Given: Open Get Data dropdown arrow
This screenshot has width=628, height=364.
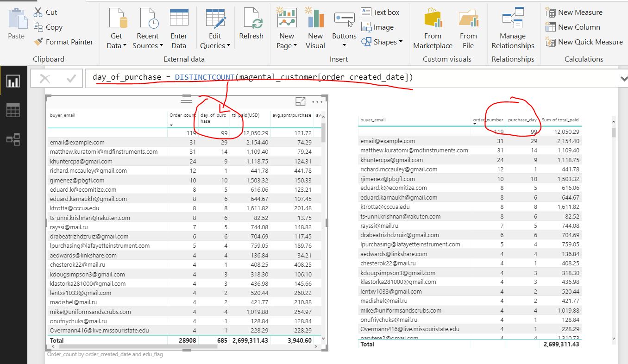Looking at the screenshot, I should pos(125,46).
